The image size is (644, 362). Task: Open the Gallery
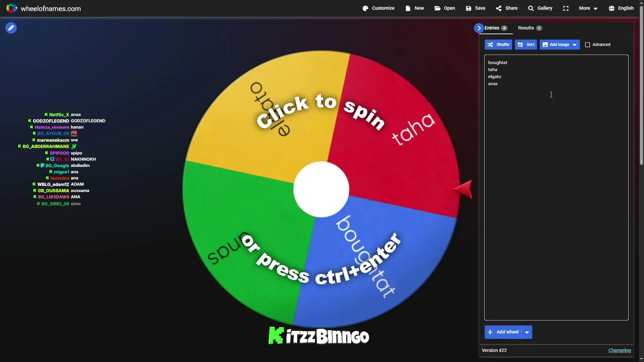[x=540, y=8]
